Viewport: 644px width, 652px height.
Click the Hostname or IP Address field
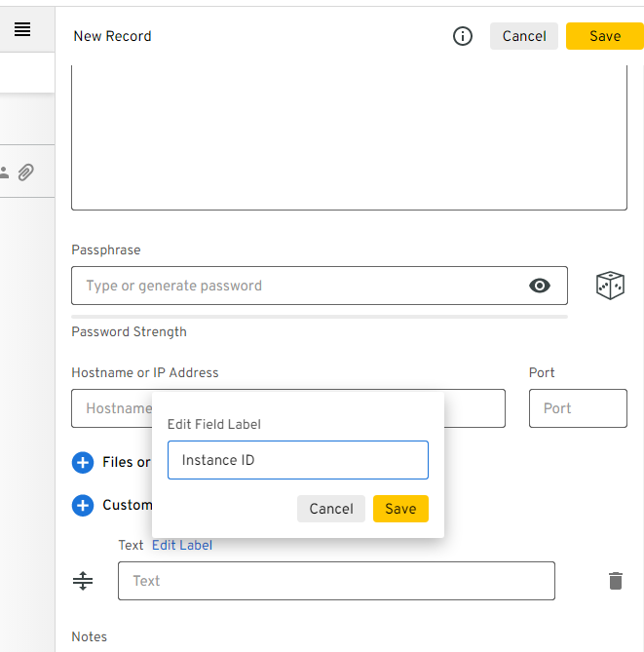109,408
